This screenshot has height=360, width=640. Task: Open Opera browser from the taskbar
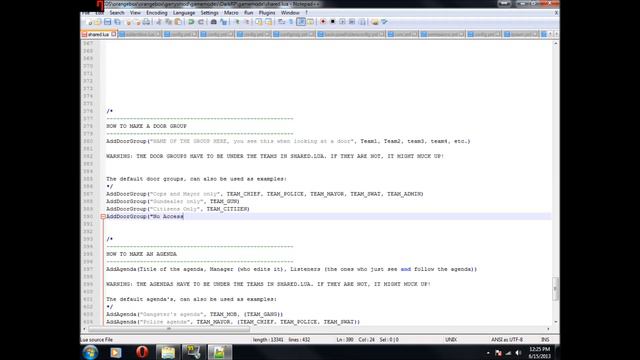(142, 352)
